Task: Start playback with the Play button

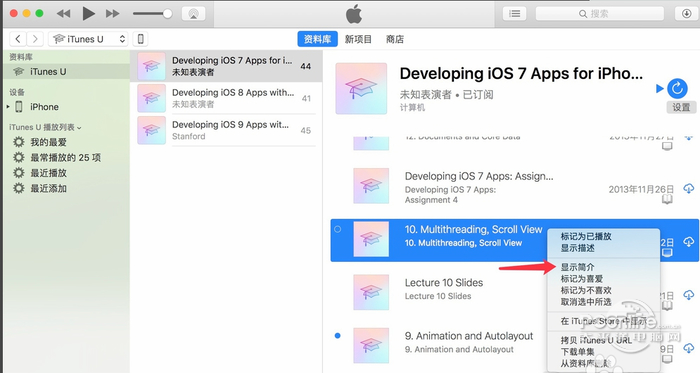Action: 88,14
